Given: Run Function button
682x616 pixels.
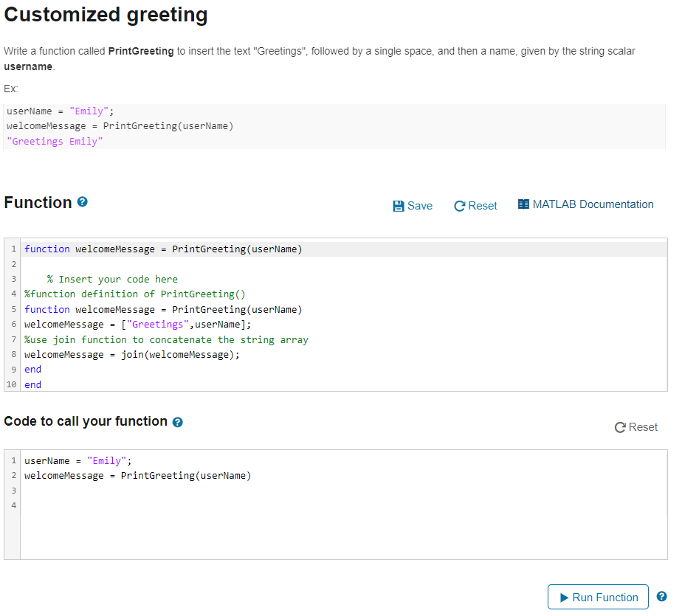Looking at the screenshot, I should (598, 598).
